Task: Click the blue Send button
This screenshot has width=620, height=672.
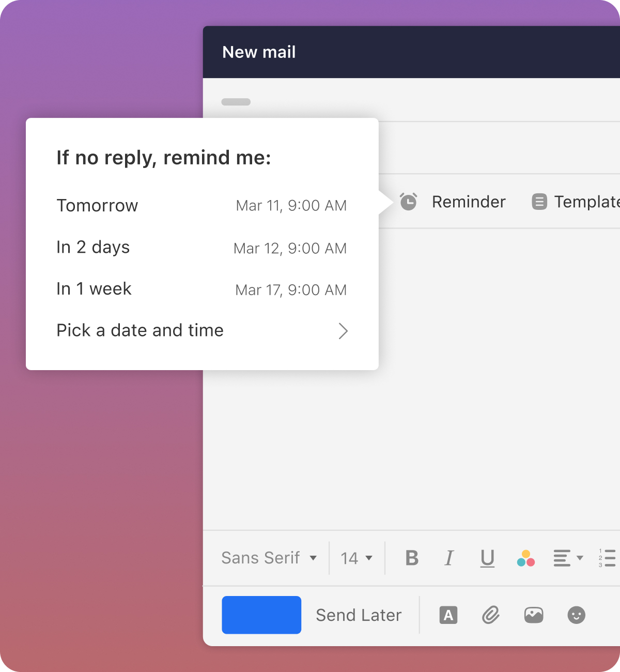Action: [261, 615]
